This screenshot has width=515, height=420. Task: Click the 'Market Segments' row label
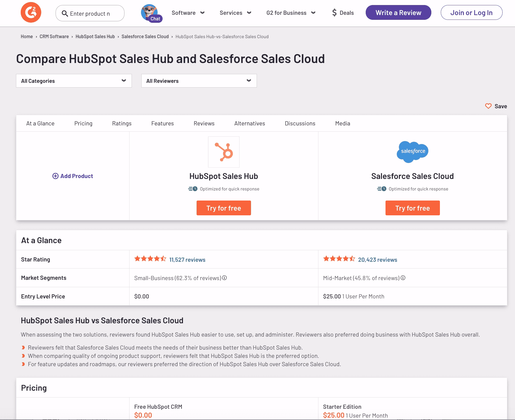click(x=44, y=278)
